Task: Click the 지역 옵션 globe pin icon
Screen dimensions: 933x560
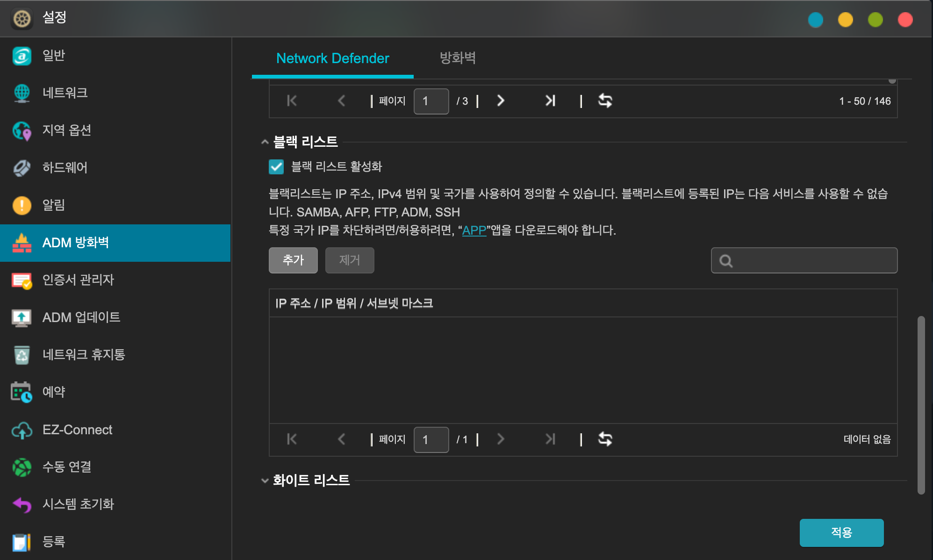Action: click(22, 130)
